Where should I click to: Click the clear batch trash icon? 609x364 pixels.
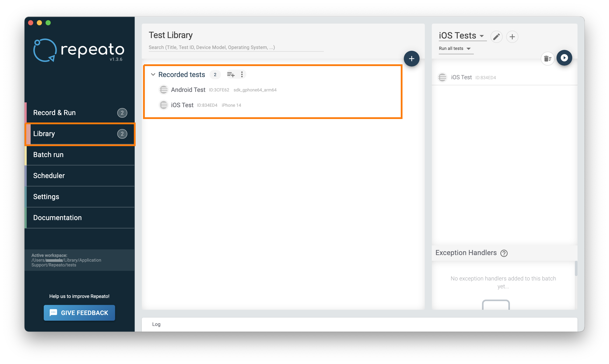pos(548,58)
